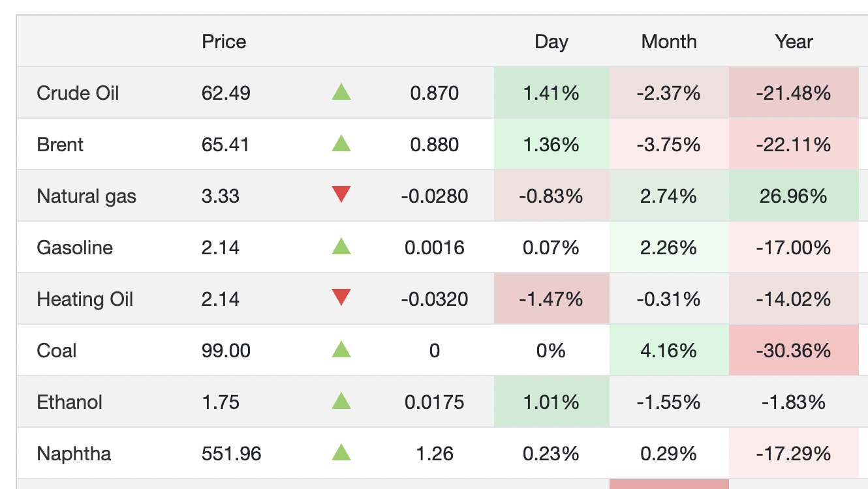Select Gasoline price 2.14

point(221,248)
